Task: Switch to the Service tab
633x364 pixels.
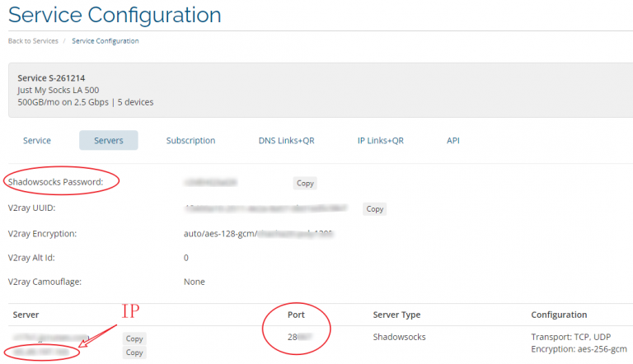Action: [37, 141]
